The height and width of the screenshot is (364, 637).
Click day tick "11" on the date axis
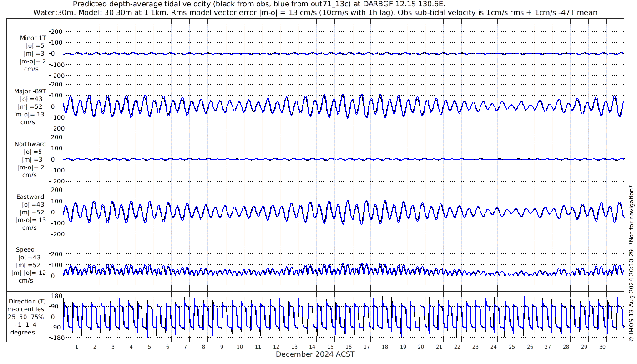point(258,347)
